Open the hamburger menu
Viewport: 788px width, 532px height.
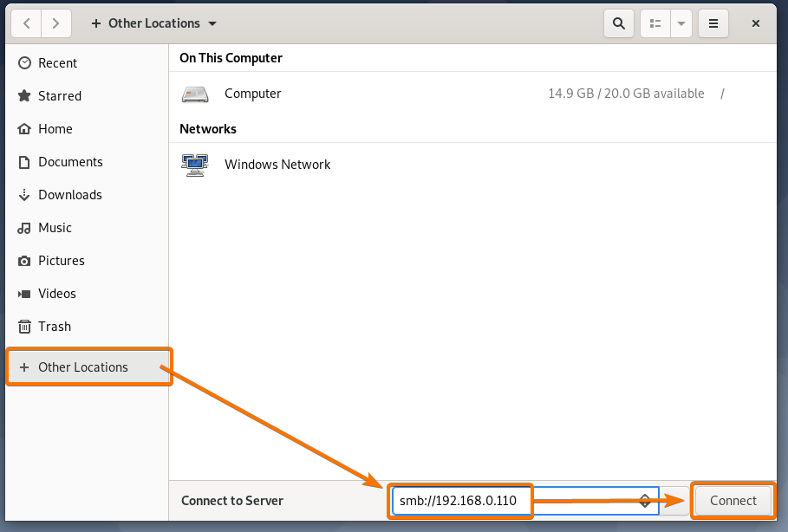pyautogui.click(x=713, y=23)
